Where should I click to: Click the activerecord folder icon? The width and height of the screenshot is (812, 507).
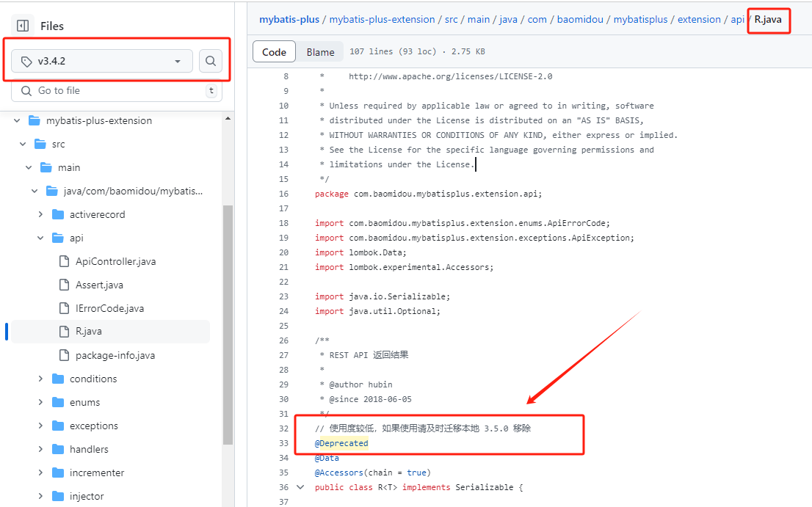[x=58, y=214]
